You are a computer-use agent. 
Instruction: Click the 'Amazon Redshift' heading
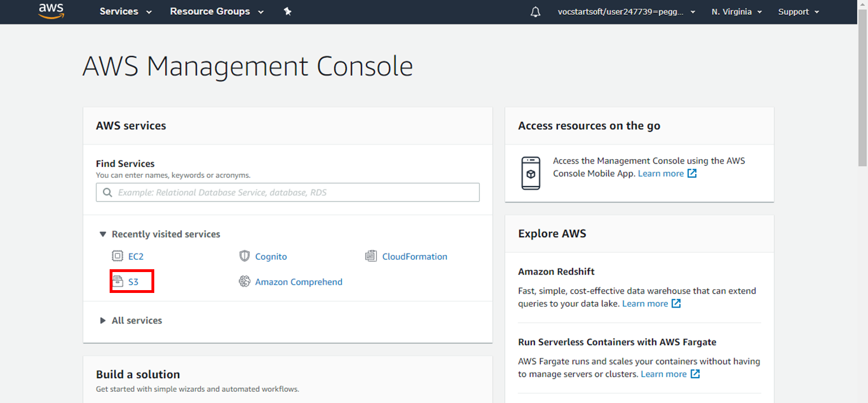coord(556,271)
